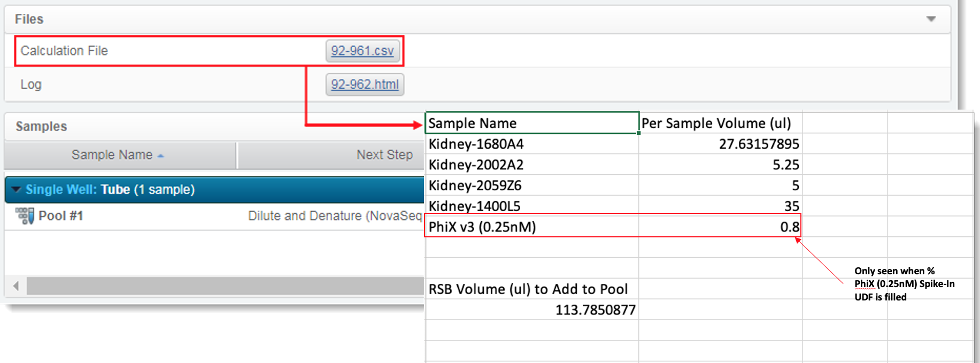Image resolution: width=980 pixels, height=363 pixels.
Task: Collapse the Files panel using the arrow
Action: (931, 19)
